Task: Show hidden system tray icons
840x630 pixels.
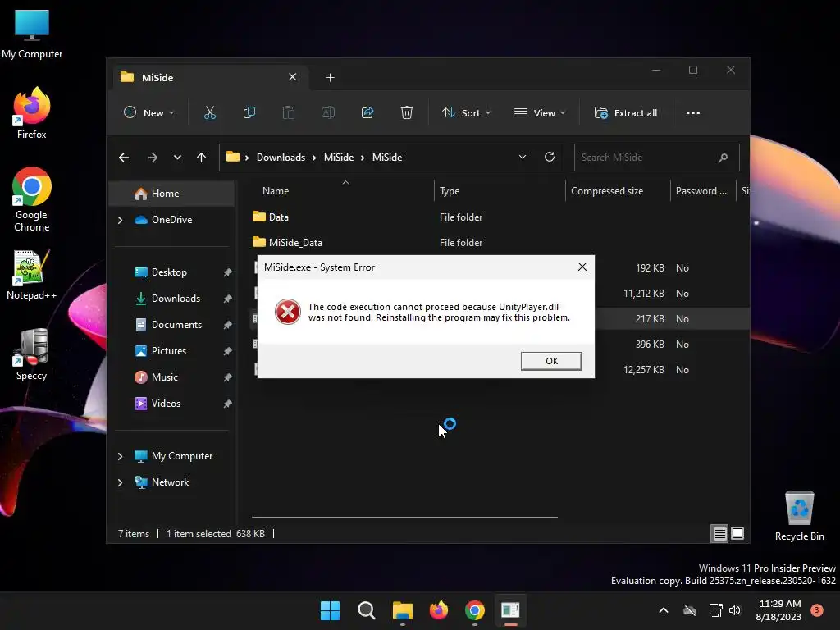Action: pyautogui.click(x=663, y=610)
